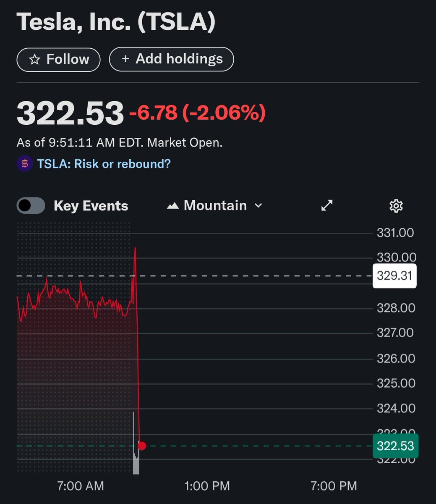Click the large 322.53 price
The width and height of the screenshot is (436, 504).
coord(70,113)
